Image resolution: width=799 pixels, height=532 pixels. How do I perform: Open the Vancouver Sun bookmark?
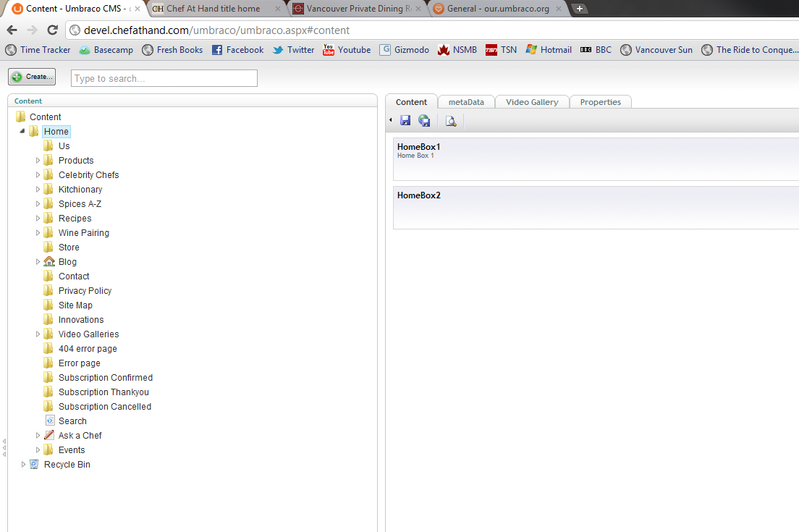656,50
